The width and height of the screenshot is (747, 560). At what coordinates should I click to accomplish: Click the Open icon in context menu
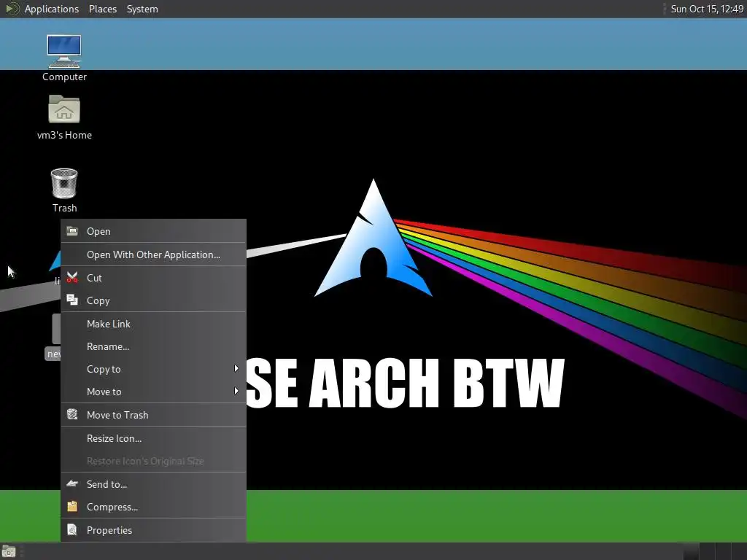[72, 231]
